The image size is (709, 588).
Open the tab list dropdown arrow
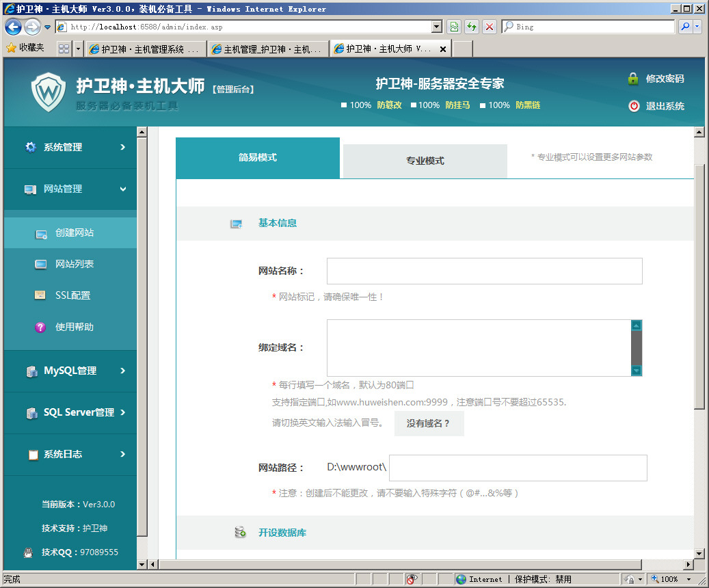[78, 49]
